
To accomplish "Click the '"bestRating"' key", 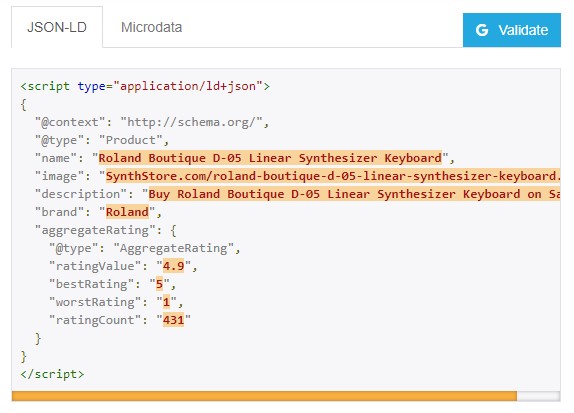I will (x=92, y=284).
